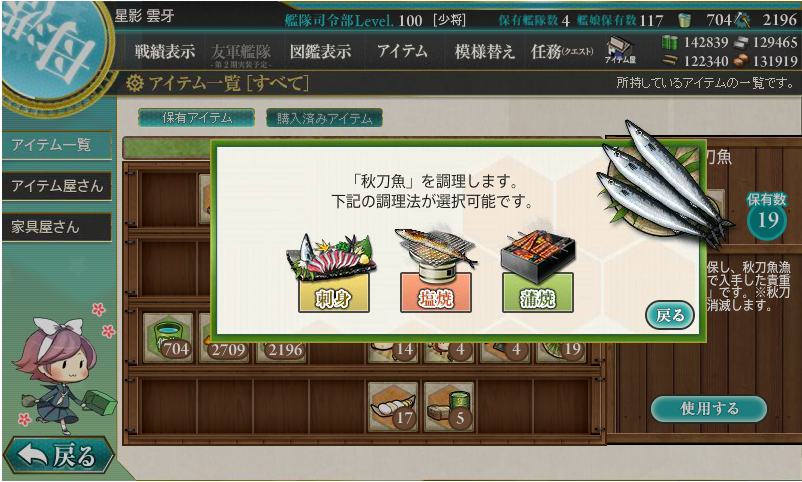The image size is (802, 482).
Task: Click the 使用する button
Action: (709, 408)
